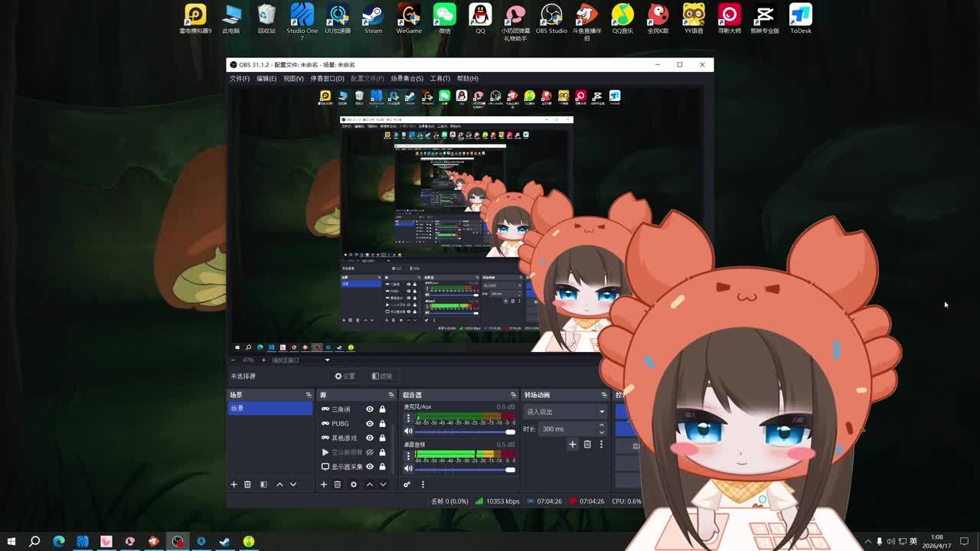Open advanced audio properties in the mixer
The height and width of the screenshot is (551, 980).
[x=407, y=484]
